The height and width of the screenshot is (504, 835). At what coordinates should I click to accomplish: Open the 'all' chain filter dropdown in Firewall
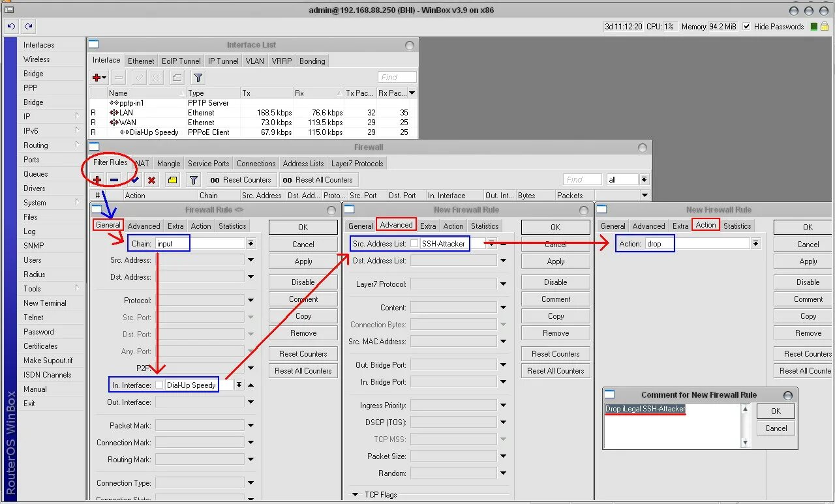644,179
